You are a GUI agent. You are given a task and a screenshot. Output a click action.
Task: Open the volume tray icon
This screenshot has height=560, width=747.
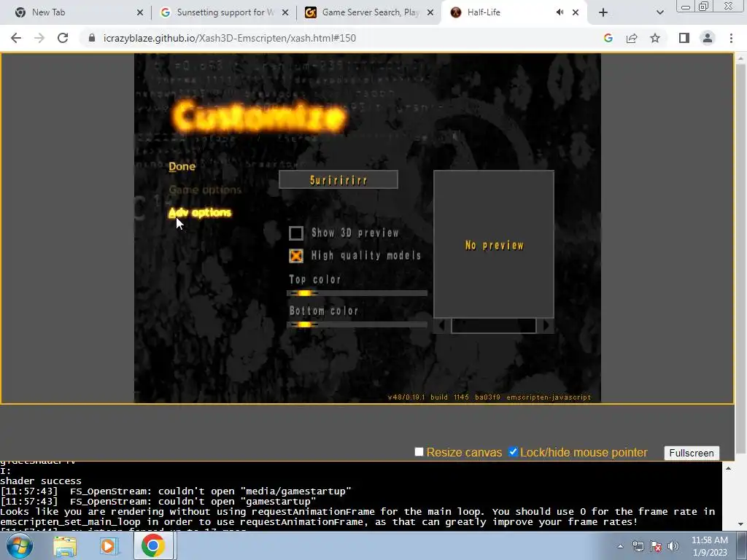673,546
